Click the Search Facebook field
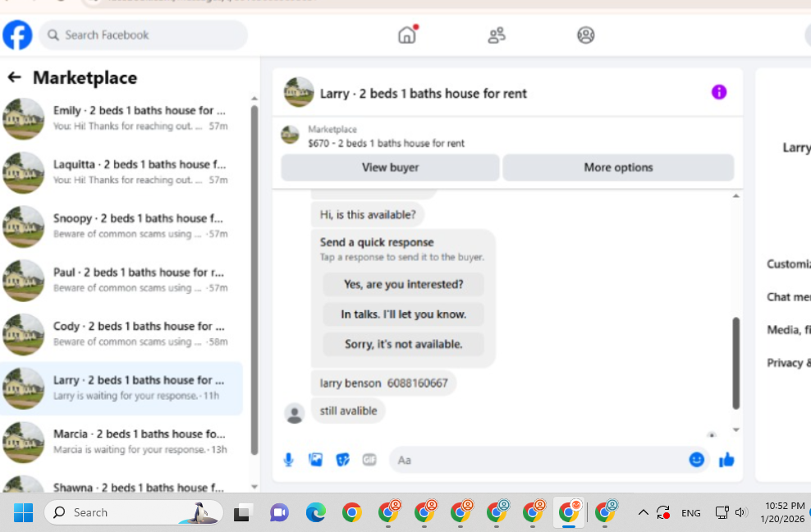This screenshot has height=532, width=811. coord(144,35)
